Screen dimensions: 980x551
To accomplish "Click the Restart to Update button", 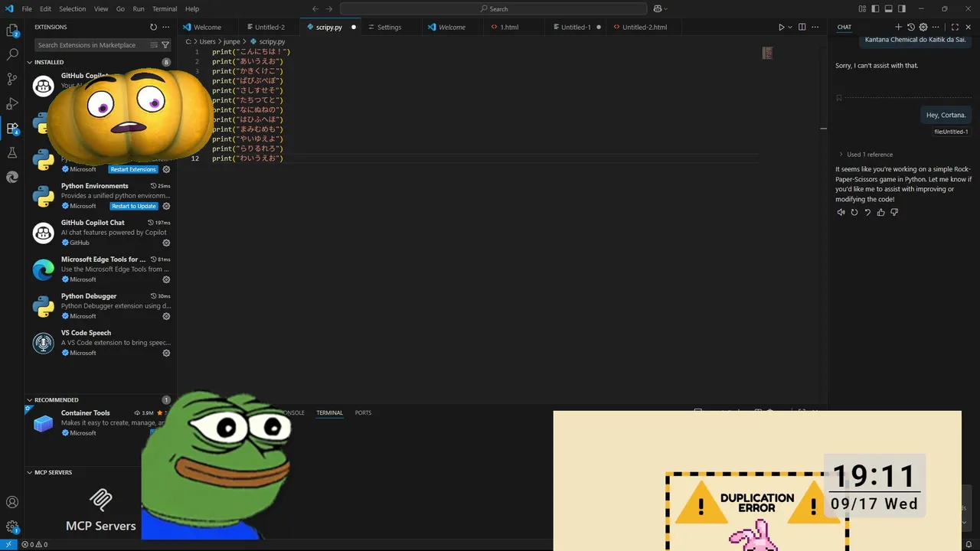I will tap(134, 206).
